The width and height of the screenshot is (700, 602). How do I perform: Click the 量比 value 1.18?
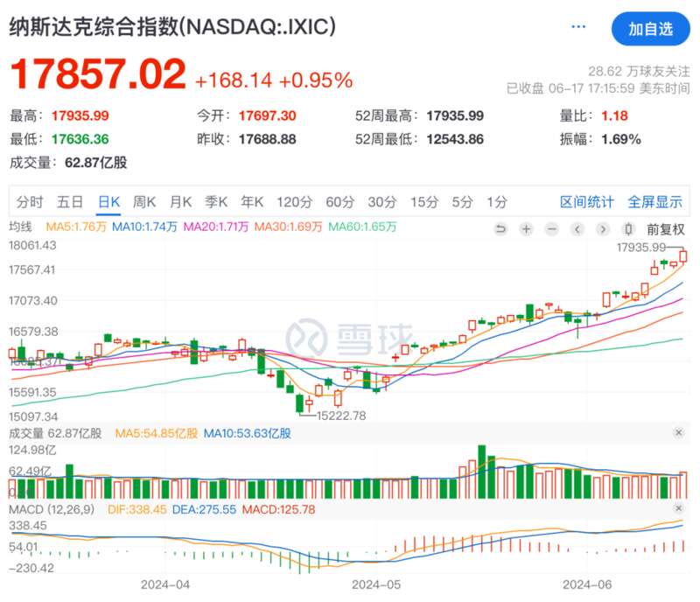pos(614,116)
